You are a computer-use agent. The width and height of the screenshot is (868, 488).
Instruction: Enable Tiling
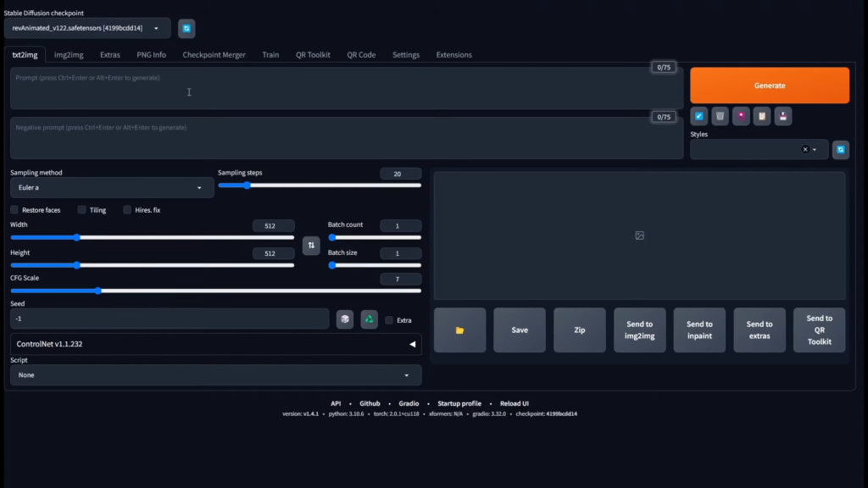(81, 209)
